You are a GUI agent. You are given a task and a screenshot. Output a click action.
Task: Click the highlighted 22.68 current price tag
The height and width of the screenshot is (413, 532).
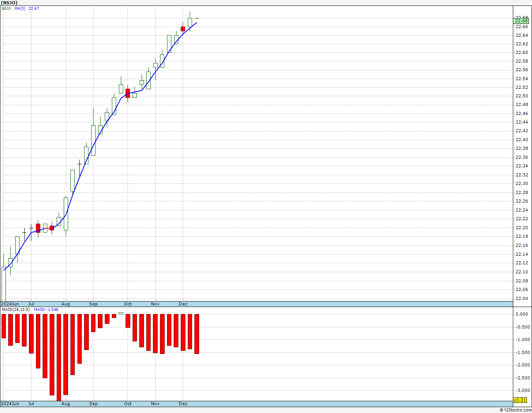(521, 21)
